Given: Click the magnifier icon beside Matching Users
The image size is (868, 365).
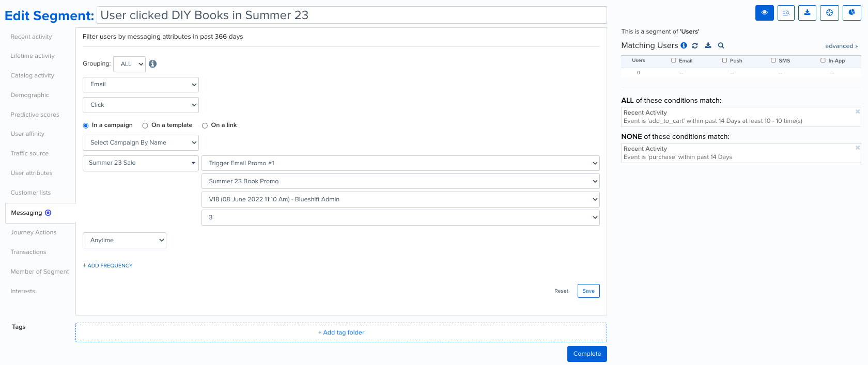Looking at the screenshot, I should tap(721, 45).
